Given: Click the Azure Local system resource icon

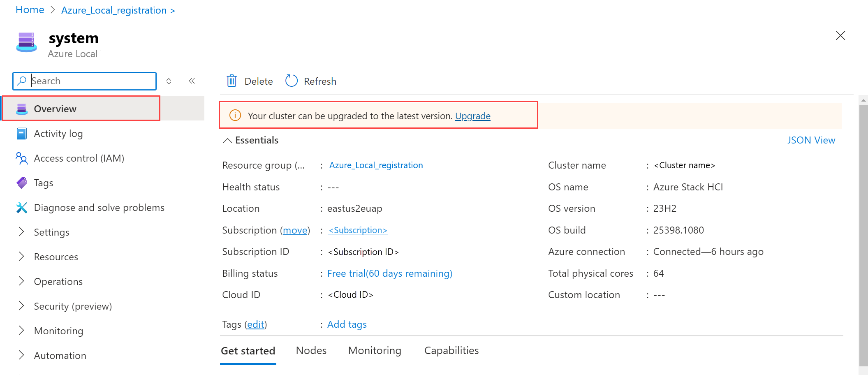Looking at the screenshot, I should pos(26,42).
